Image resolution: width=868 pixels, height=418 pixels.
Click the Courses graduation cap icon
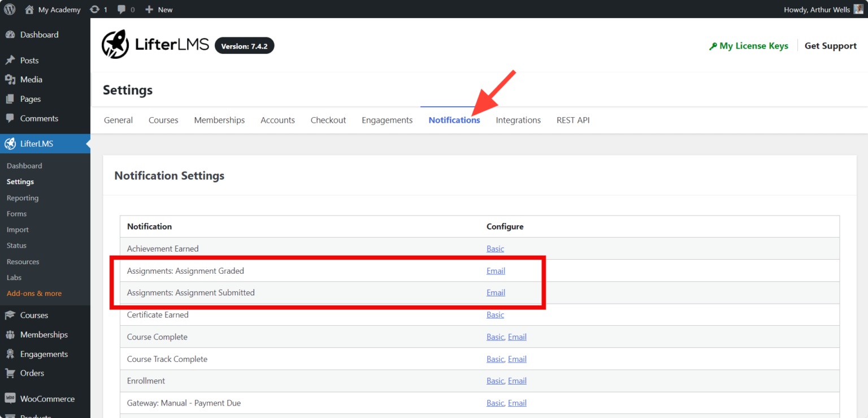[x=10, y=315]
